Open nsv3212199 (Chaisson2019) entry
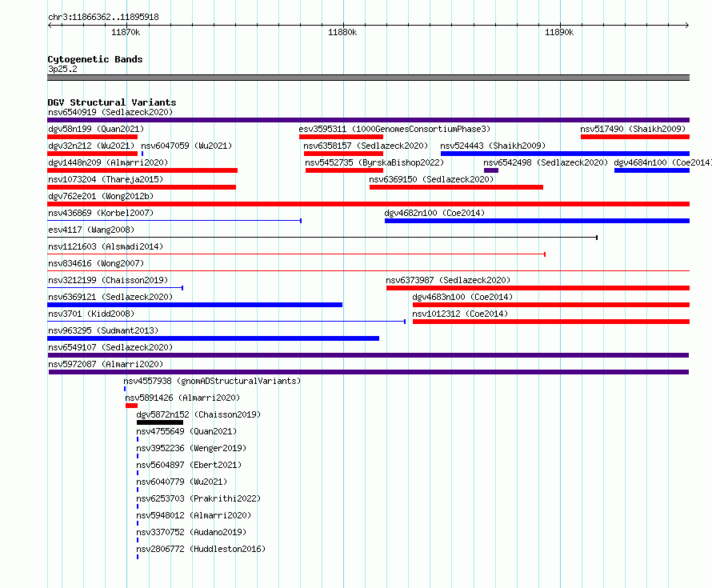This screenshot has width=712, height=588. click(108, 280)
